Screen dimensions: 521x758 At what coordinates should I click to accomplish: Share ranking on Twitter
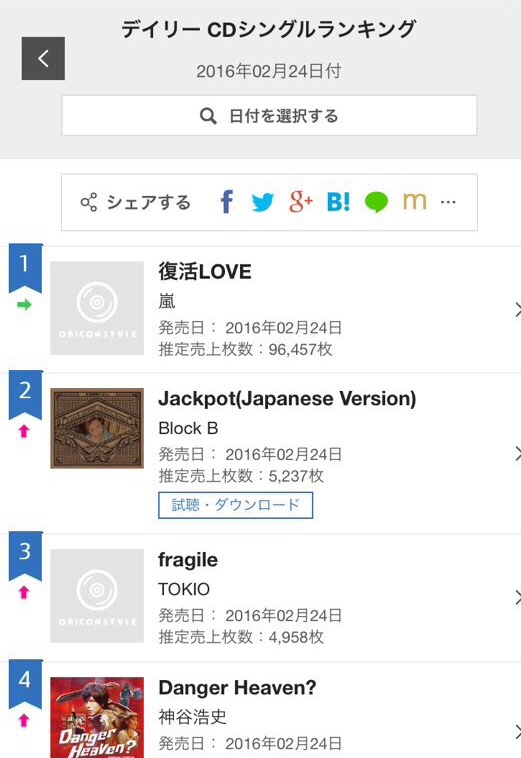click(262, 202)
